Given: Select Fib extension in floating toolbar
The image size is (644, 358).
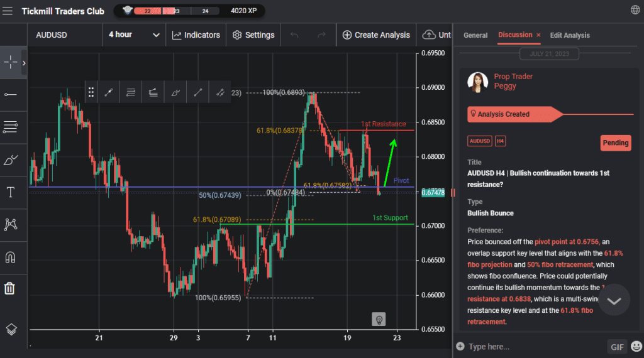Looking at the screenshot, I should point(153,92).
